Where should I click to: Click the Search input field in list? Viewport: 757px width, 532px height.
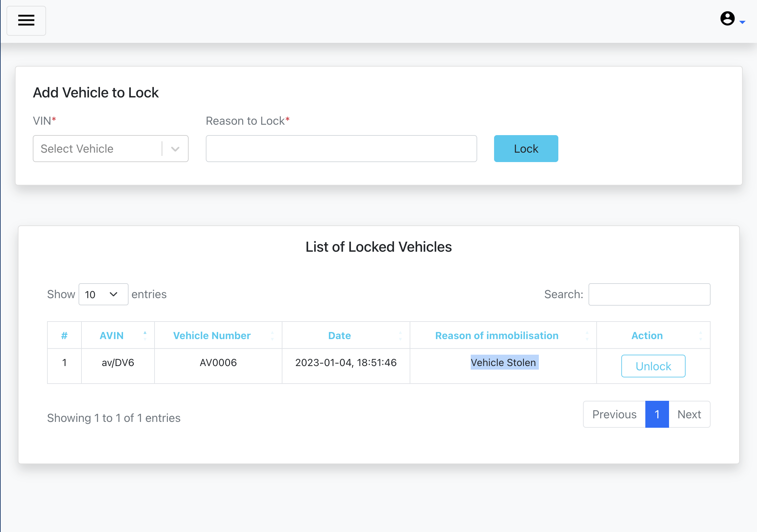pyautogui.click(x=650, y=294)
